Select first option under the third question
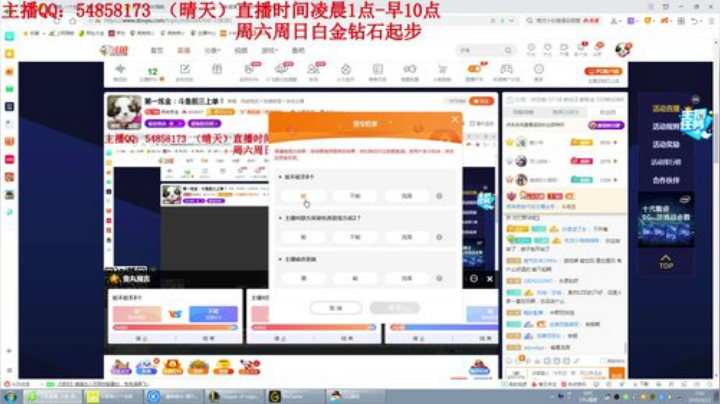The height and width of the screenshot is (404, 720). coord(304,278)
